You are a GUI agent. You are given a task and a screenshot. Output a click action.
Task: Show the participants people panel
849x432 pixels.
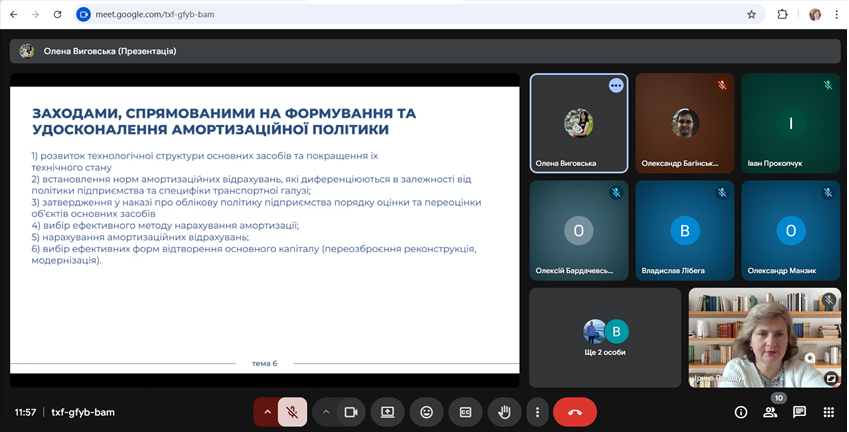click(x=770, y=411)
